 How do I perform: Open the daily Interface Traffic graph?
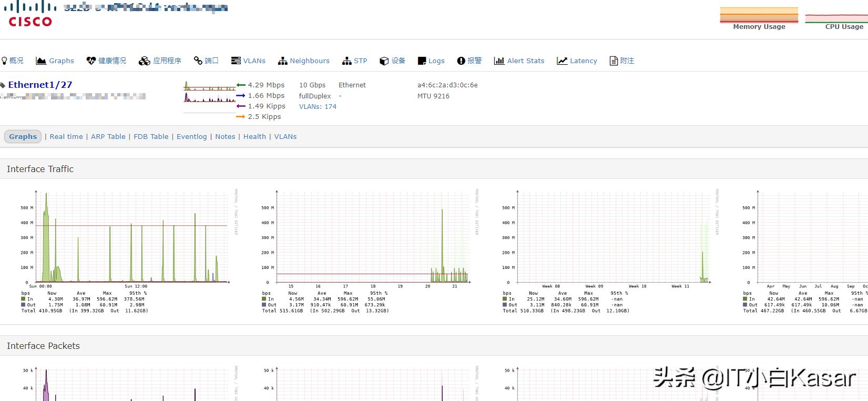[129, 251]
